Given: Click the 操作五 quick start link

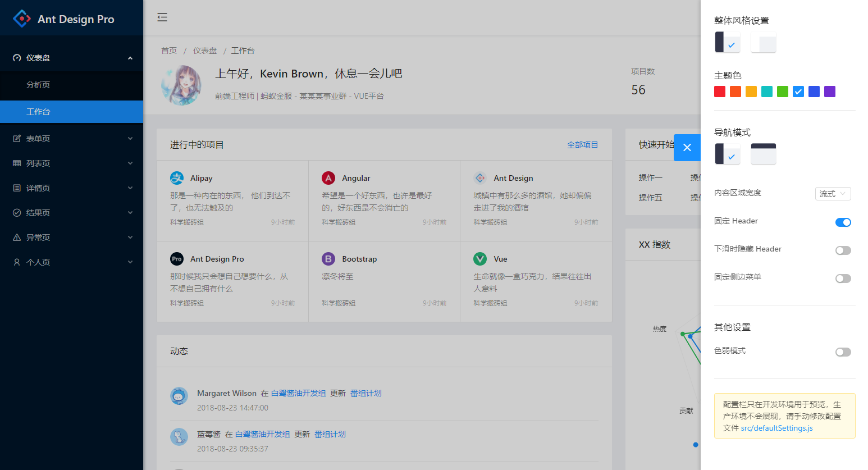Looking at the screenshot, I should point(650,198).
